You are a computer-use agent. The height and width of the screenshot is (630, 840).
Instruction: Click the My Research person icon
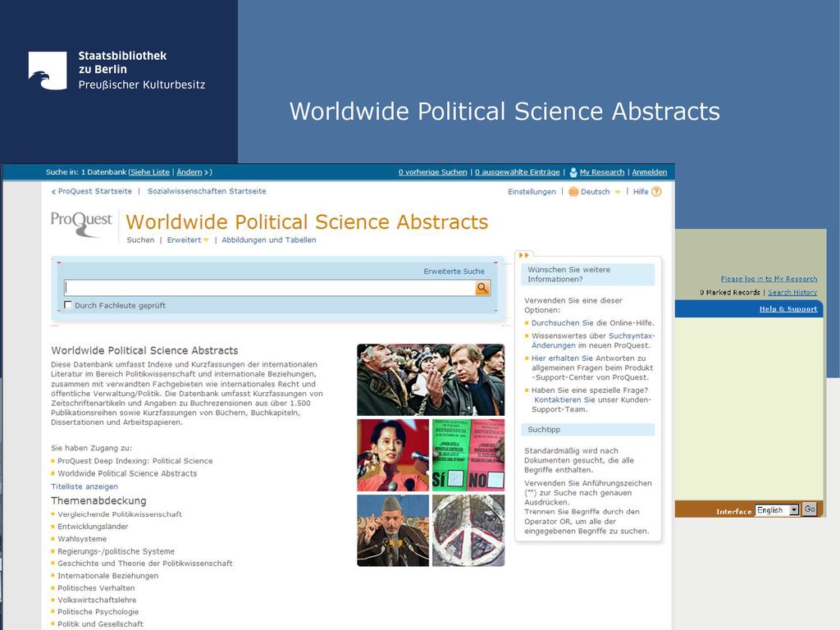tap(573, 172)
